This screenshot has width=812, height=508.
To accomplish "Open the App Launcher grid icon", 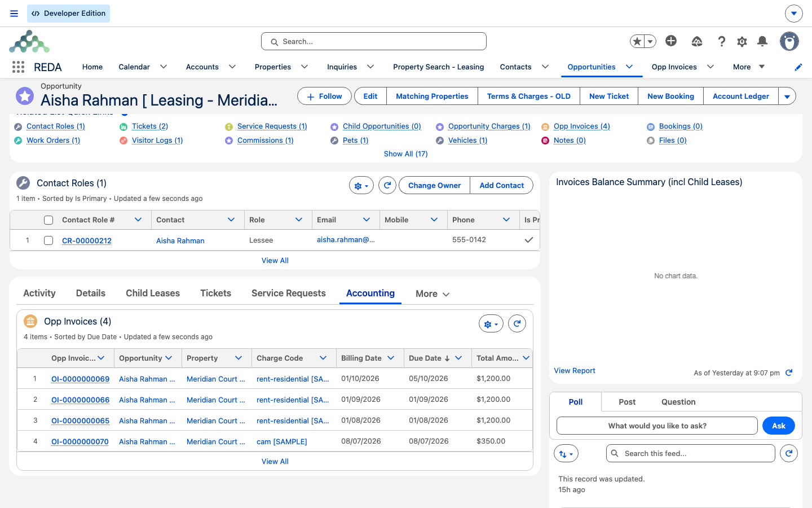I will (18, 67).
